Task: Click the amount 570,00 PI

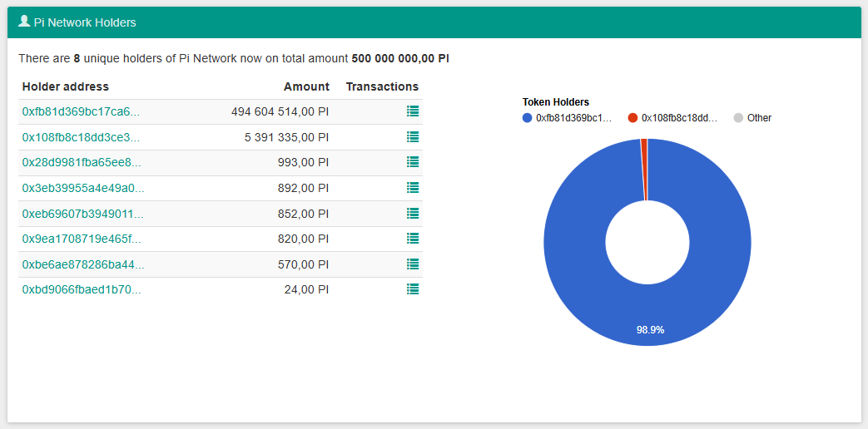Action: [x=304, y=264]
